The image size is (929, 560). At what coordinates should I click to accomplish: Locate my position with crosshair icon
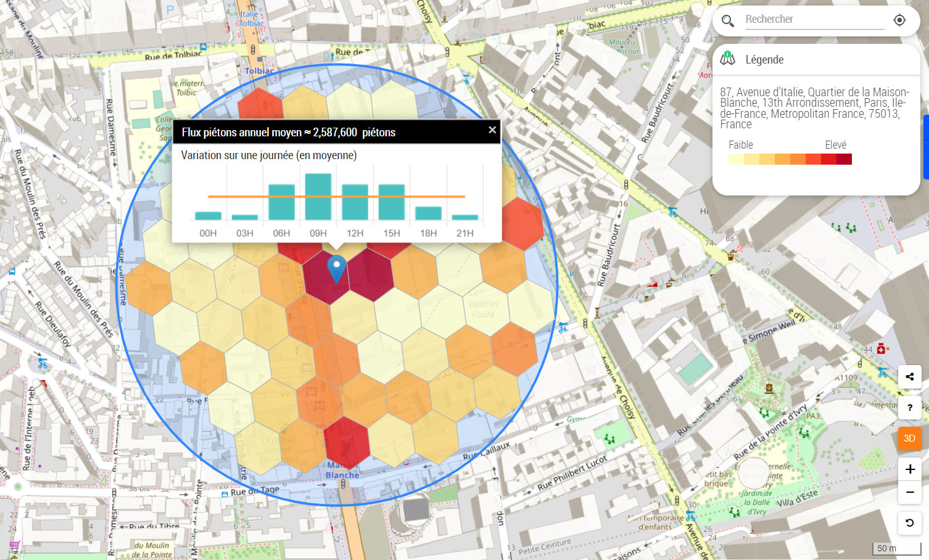(899, 20)
